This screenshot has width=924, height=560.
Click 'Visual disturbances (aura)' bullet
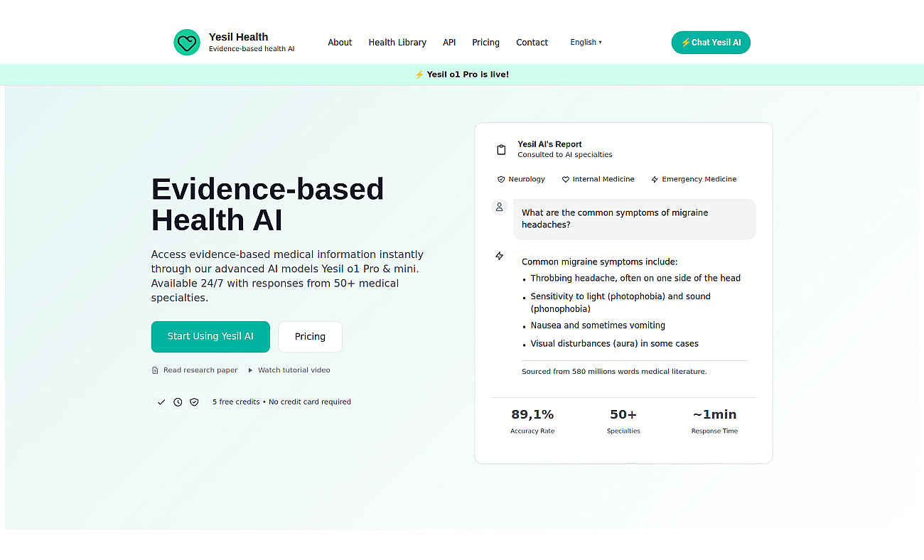tap(614, 344)
